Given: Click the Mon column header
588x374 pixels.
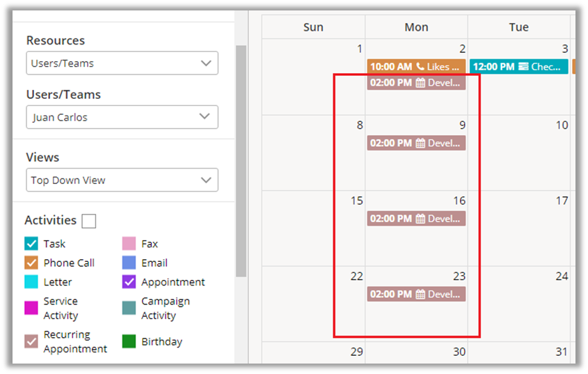Looking at the screenshot, I should click(416, 27).
